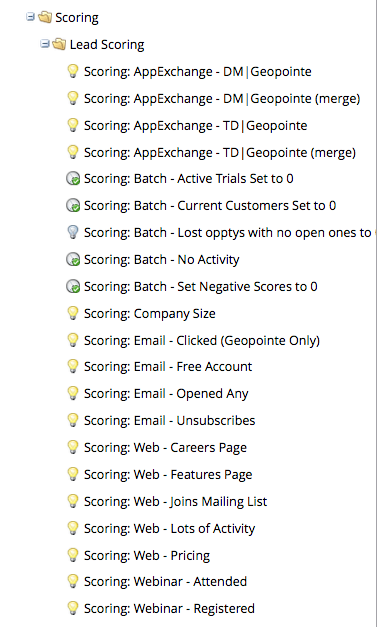This screenshot has height=627, width=377.
Task: Click batch clock icon for Set Negative Scores to 0
Action: (x=73, y=286)
